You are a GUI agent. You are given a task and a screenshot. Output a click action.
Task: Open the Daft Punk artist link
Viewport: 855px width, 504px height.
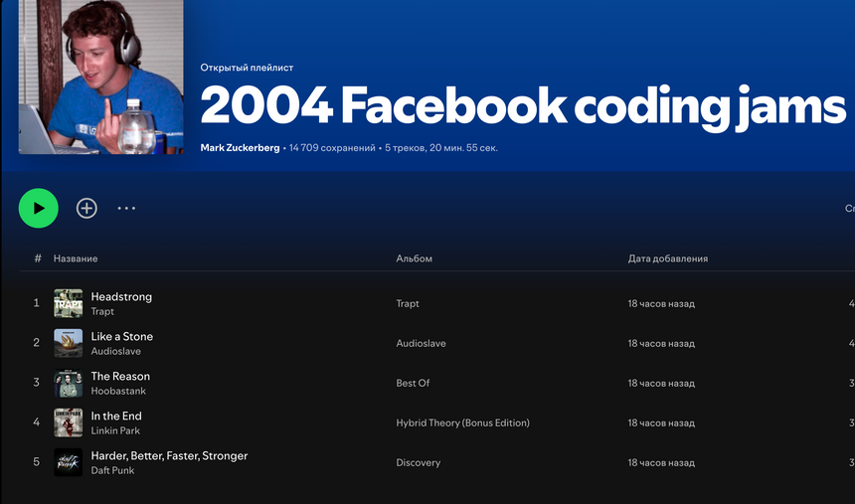click(112, 471)
